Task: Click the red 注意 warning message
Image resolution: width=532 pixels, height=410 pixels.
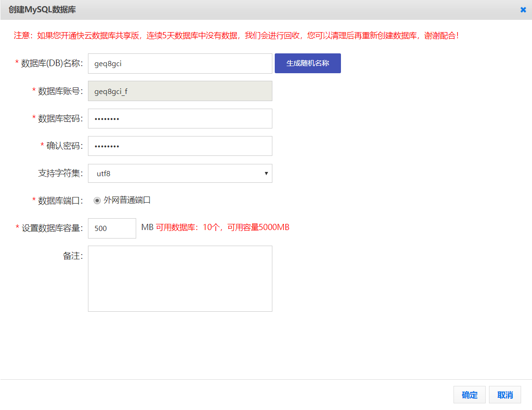Action: coord(236,35)
